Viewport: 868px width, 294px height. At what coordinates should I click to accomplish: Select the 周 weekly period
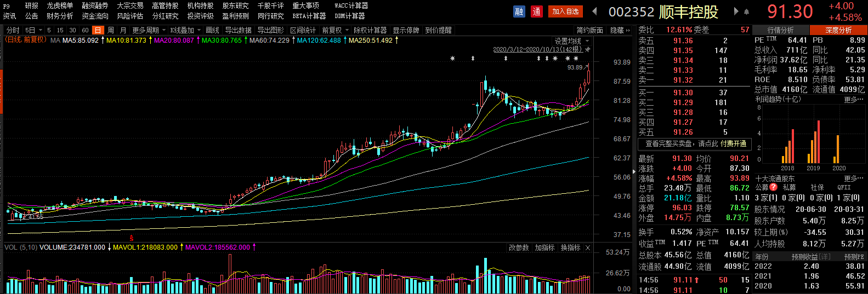pos(111,30)
